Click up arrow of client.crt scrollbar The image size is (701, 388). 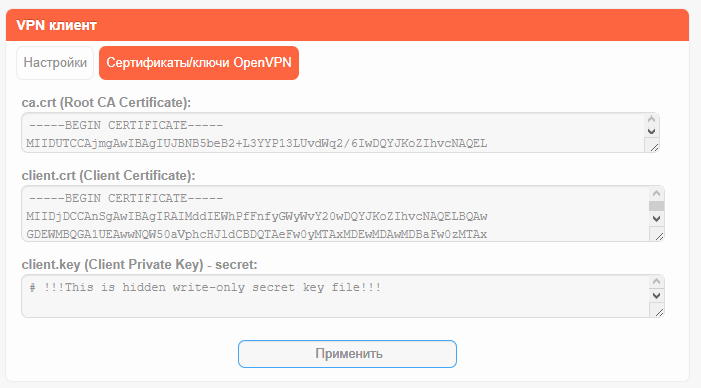click(x=656, y=193)
